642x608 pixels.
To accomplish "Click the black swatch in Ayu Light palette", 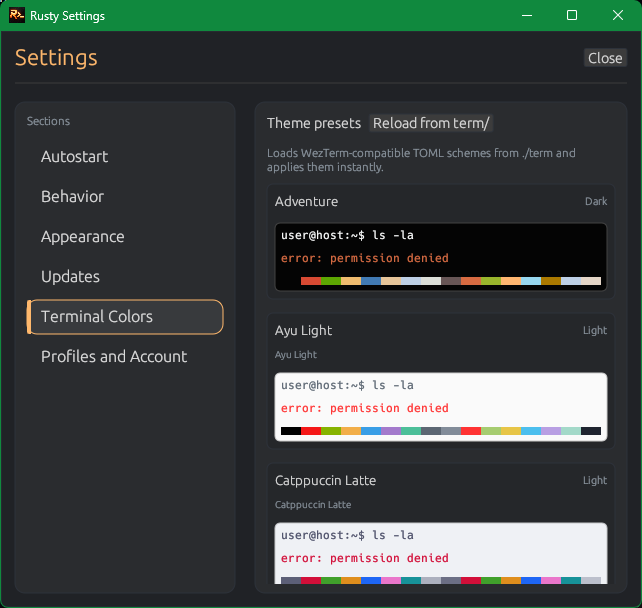I will (x=291, y=431).
